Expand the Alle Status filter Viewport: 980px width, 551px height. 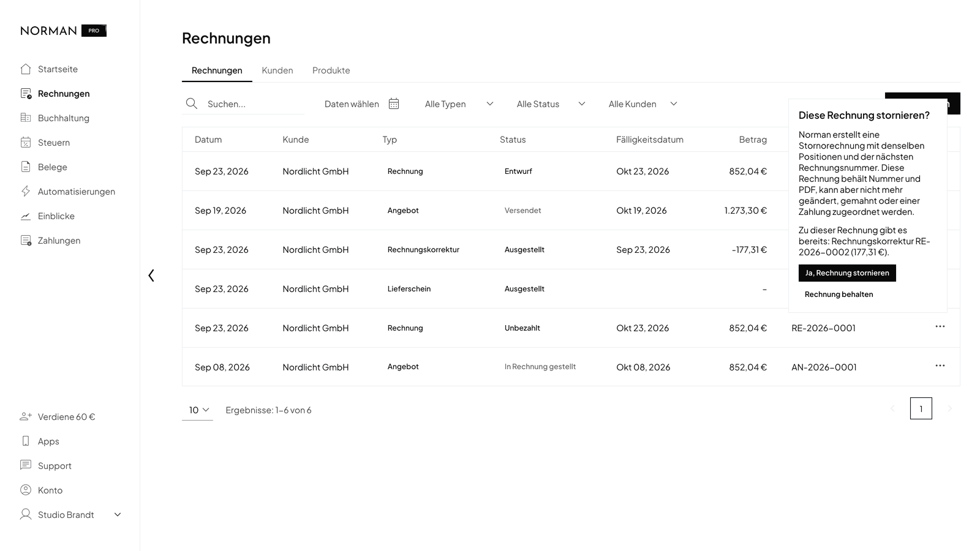point(551,104)
